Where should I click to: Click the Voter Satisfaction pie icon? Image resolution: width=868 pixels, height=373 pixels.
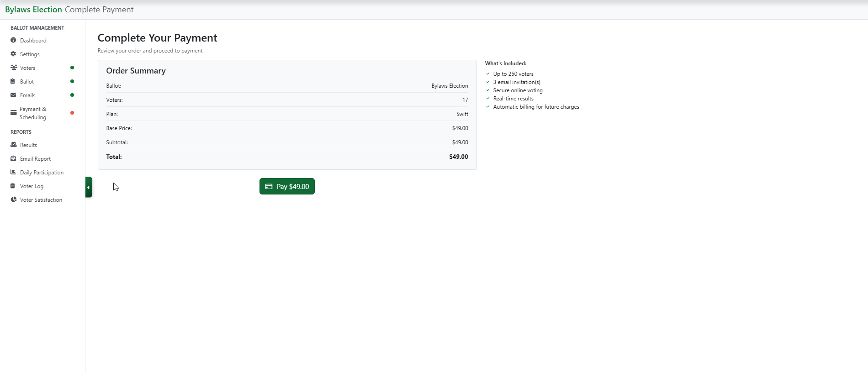[x=13, y=200]
